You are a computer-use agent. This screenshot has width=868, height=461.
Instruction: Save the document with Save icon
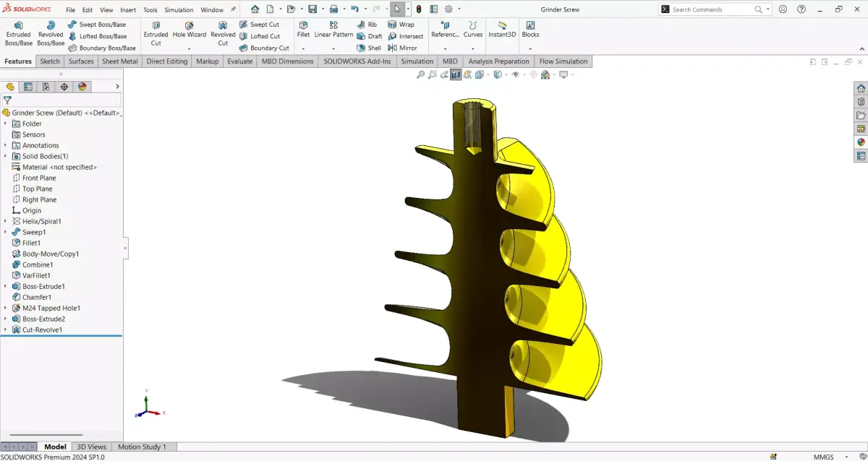[x=312, y=9]
